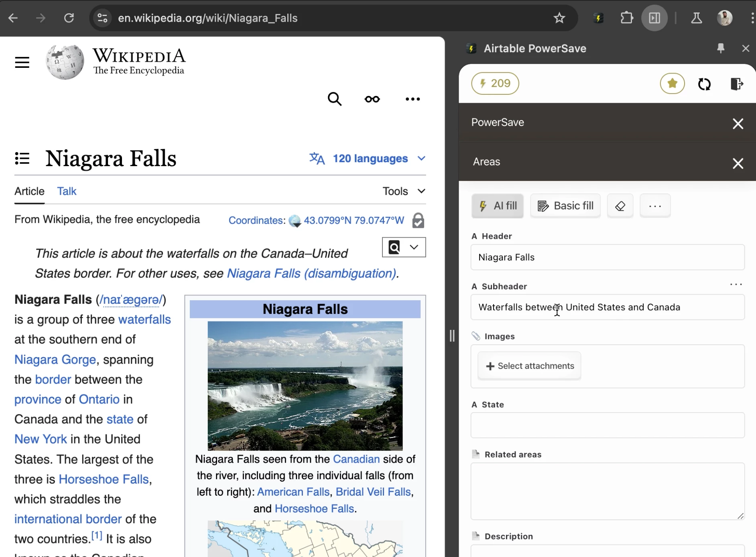Focus the Related areas text area
This screenshot has width=756, height=557.
click(x=608, y=491)
